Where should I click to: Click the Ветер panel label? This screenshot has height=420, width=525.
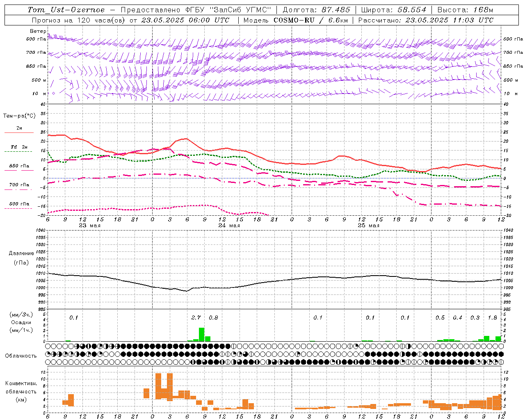(38, 31)
